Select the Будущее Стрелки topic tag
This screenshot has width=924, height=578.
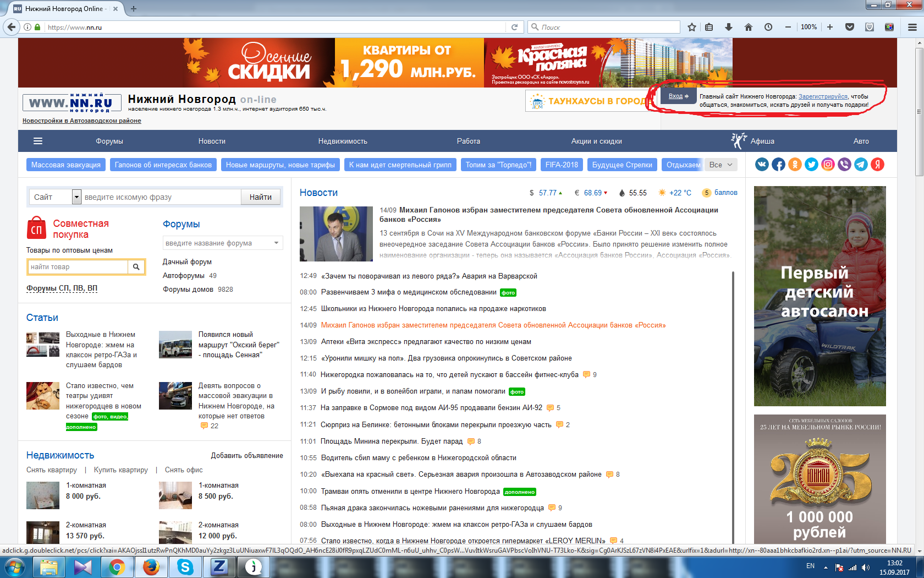pos(622,165)
